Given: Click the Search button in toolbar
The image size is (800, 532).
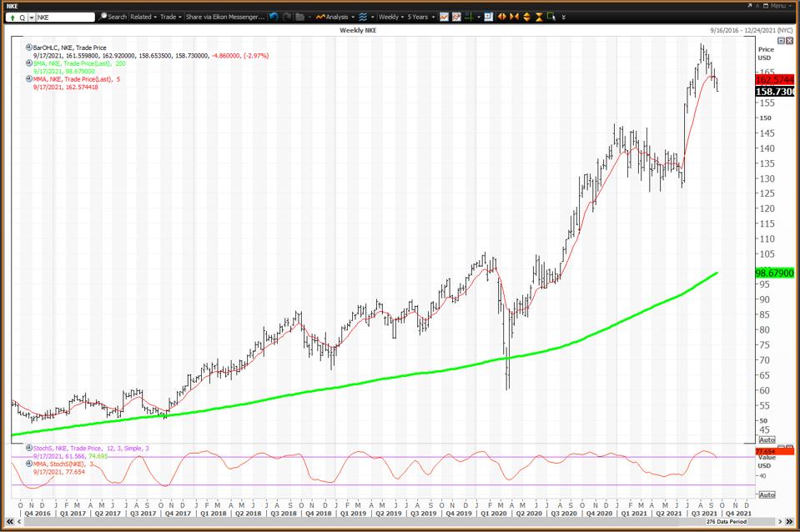Looking at the screenshot, I should [113, 17].
